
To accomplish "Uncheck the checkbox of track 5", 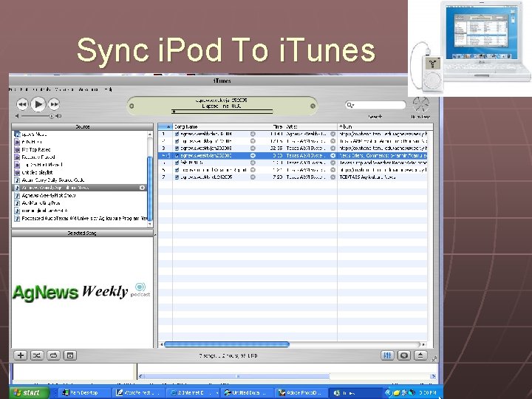I will [177, 163].
